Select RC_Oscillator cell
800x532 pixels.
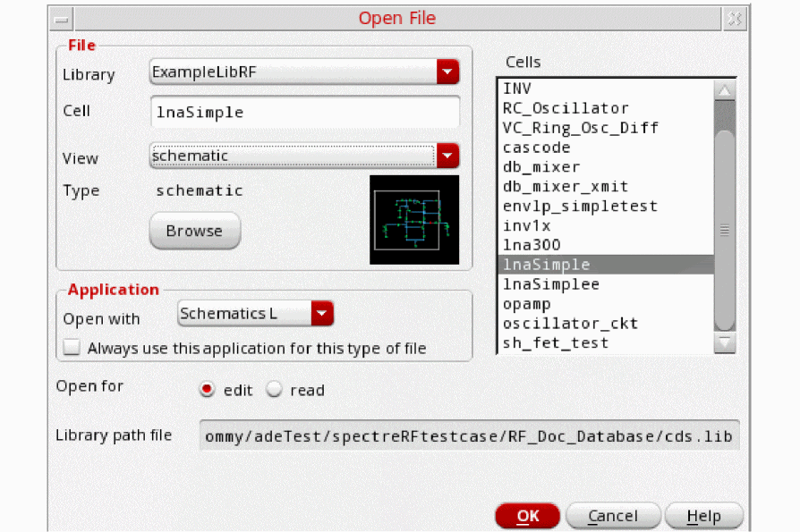pos(606,108)
